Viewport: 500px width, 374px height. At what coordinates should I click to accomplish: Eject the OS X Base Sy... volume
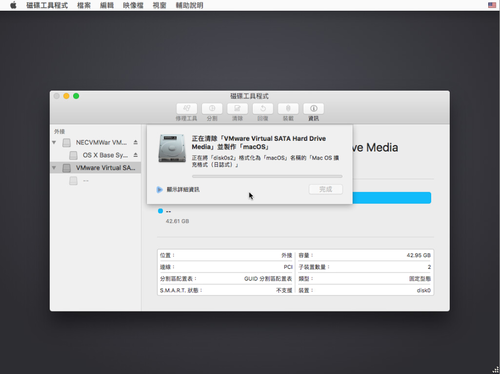[x=136, y=155]
